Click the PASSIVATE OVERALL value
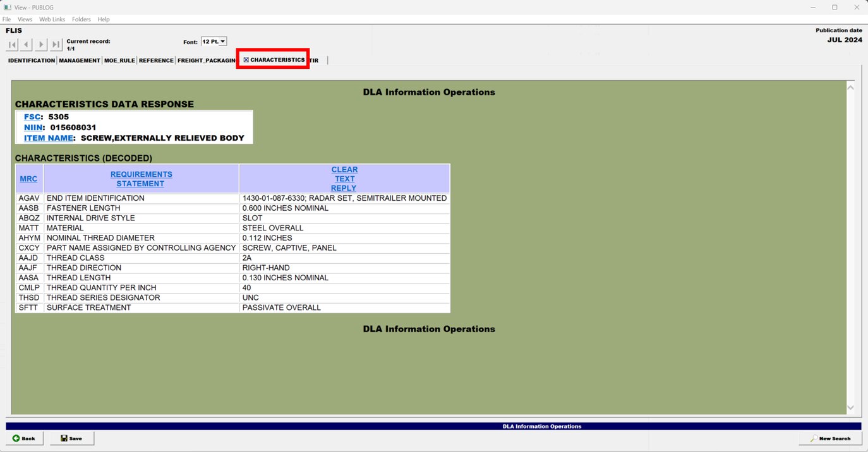Screen dimensions: 868x452 [x=282, y=307]
